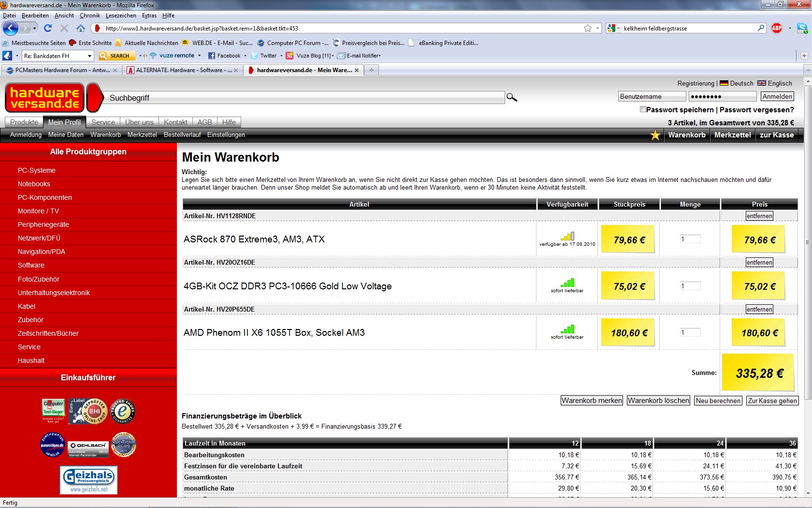
Task: Remove the OCZ DDR3 4GB-Kit item
Action: point(759,262)
